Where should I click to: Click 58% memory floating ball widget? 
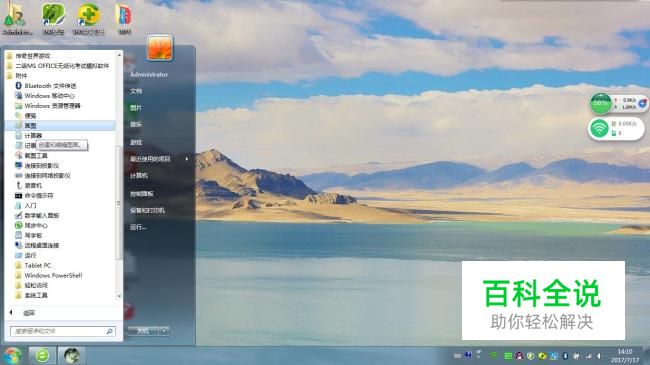[600, 103]
